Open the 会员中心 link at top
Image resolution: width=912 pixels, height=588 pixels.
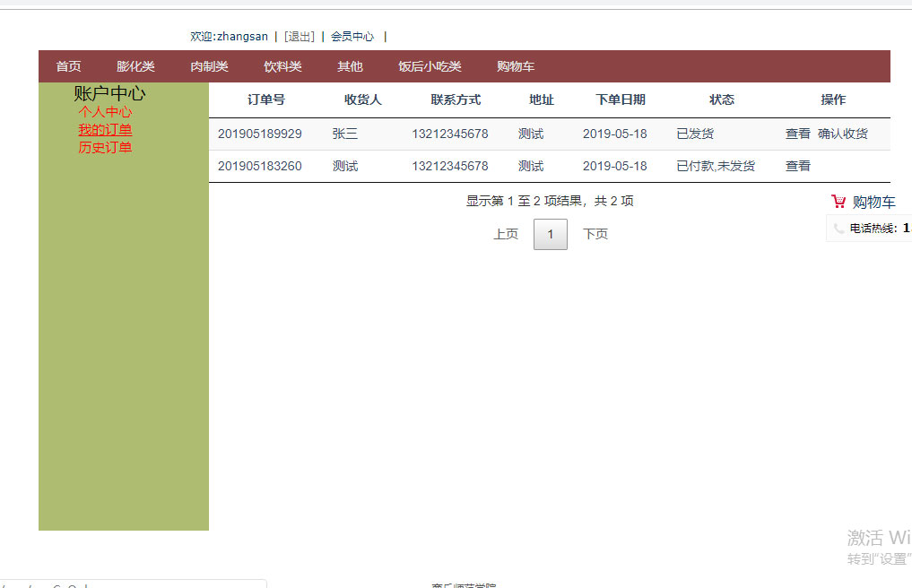tap(352, 37)
